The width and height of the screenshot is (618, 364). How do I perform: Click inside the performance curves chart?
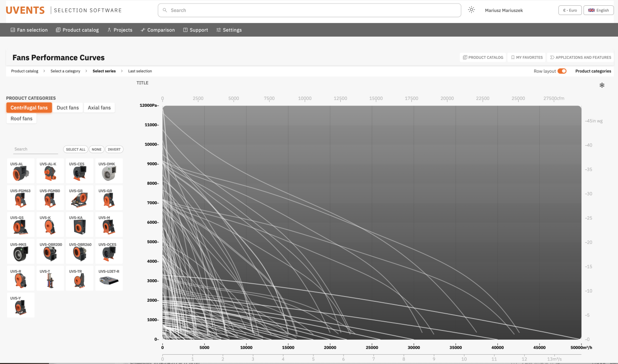(372, 222)
